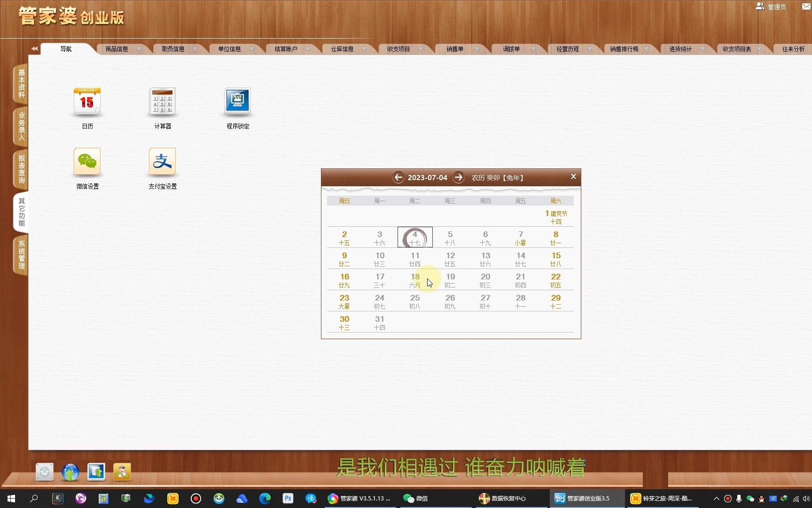The image size is (812, 508).
Task: Click the volume icon in system tray
Action: click(x=806, y=499)
